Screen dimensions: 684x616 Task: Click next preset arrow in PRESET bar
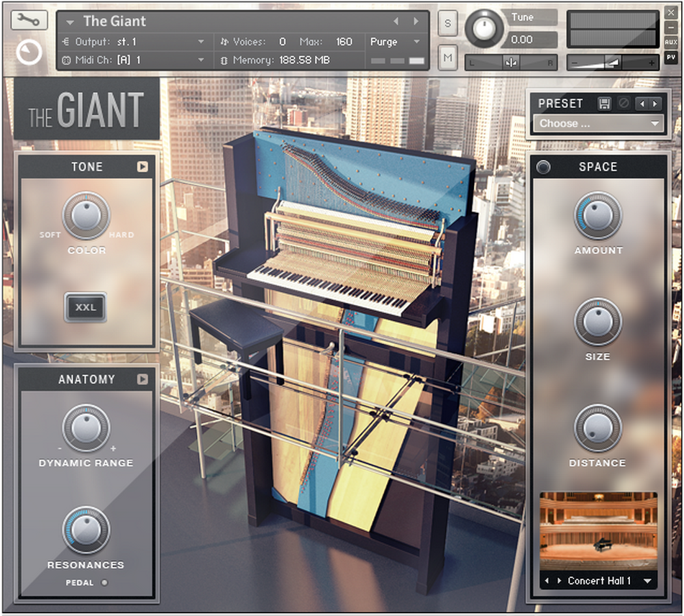click(655, 104)
